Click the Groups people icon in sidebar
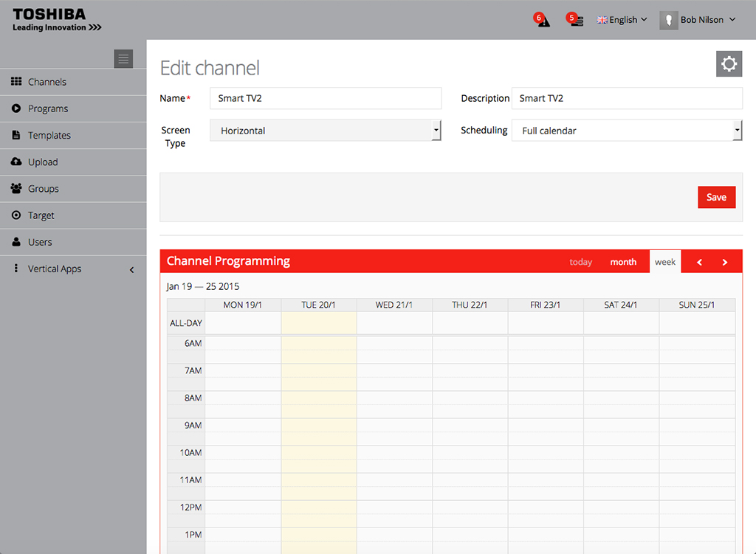The width and height of the screenshot is (756, 554). click(16, 189)
